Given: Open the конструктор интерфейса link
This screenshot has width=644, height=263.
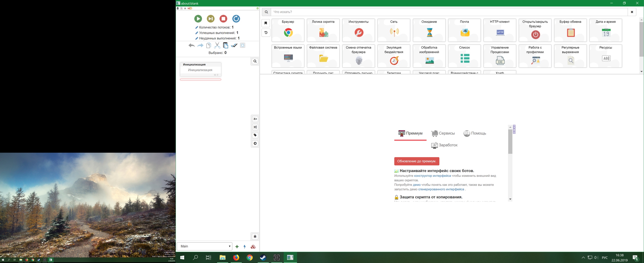Looking at the screenshot, I should [x=432, y=176].
